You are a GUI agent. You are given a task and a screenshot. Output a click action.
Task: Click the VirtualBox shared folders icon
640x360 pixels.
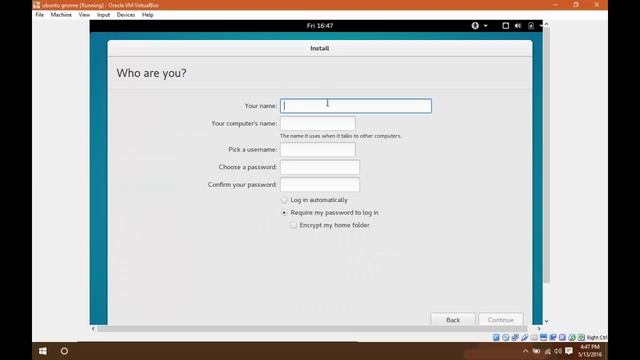click(x=534, y=338)
